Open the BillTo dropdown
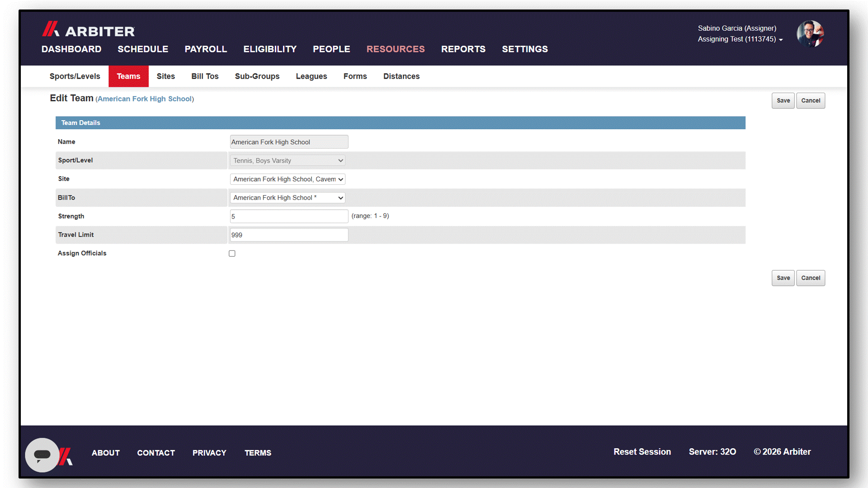This screenshot has width=868, height=488. [x=288, y=197]
